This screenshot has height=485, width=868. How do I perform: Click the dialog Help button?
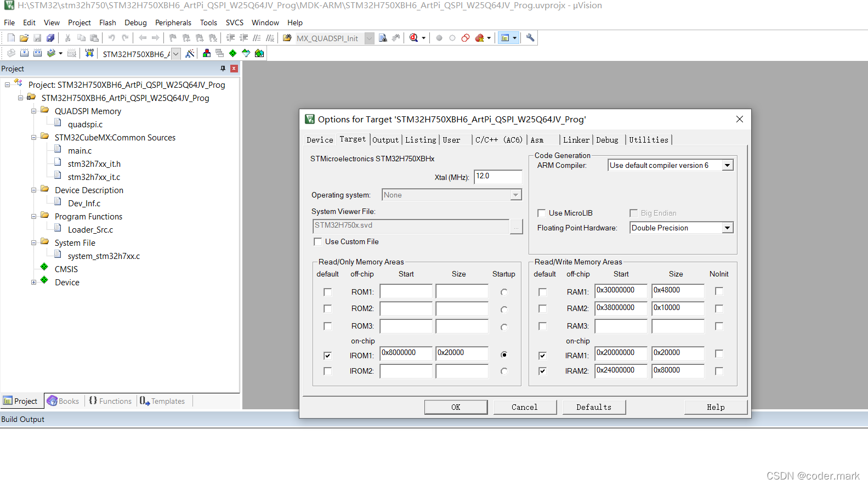tap(716, 407)
